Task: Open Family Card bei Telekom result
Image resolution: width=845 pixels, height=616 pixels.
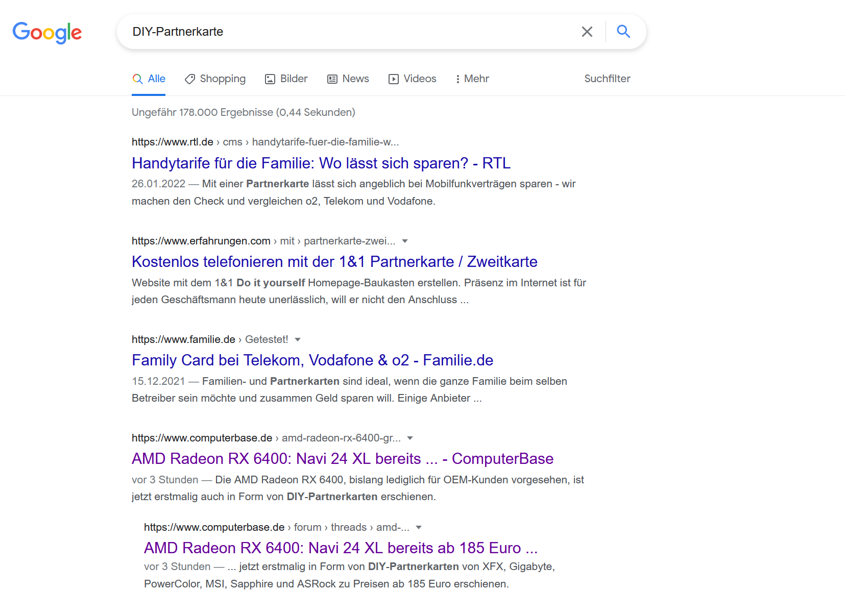Action: (x=312, y=360)
